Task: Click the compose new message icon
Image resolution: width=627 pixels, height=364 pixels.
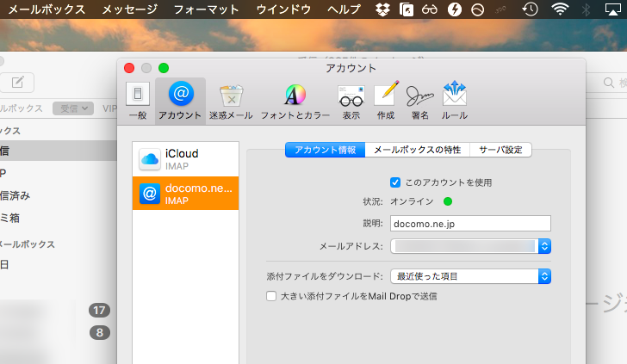Action: 17,83
